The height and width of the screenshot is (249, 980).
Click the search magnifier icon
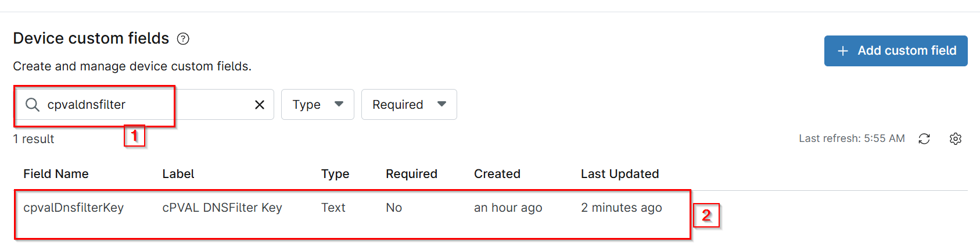33,105
